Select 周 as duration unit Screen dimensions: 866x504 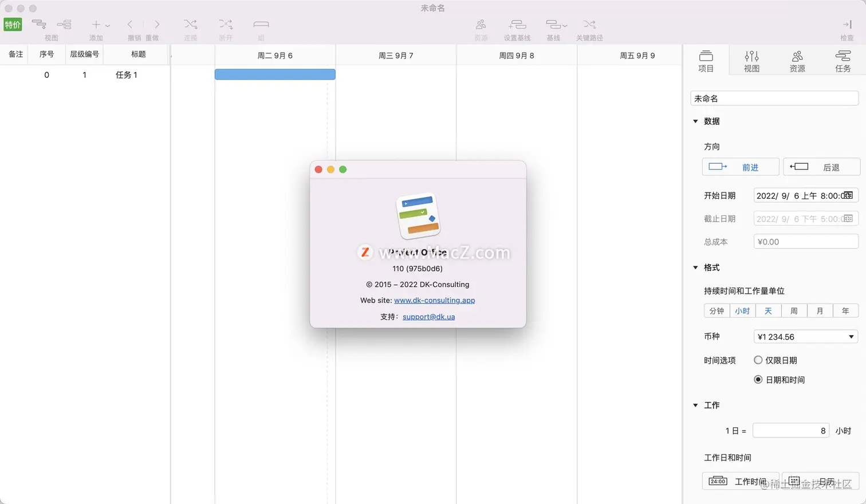(x=794, y=311)
